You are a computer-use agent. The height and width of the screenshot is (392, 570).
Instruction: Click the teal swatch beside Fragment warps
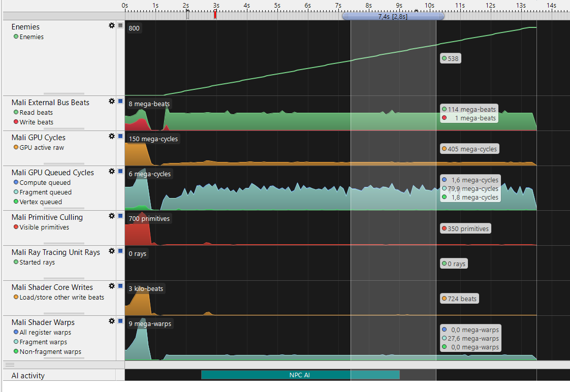pyautogui.click(x=16, y=342)
